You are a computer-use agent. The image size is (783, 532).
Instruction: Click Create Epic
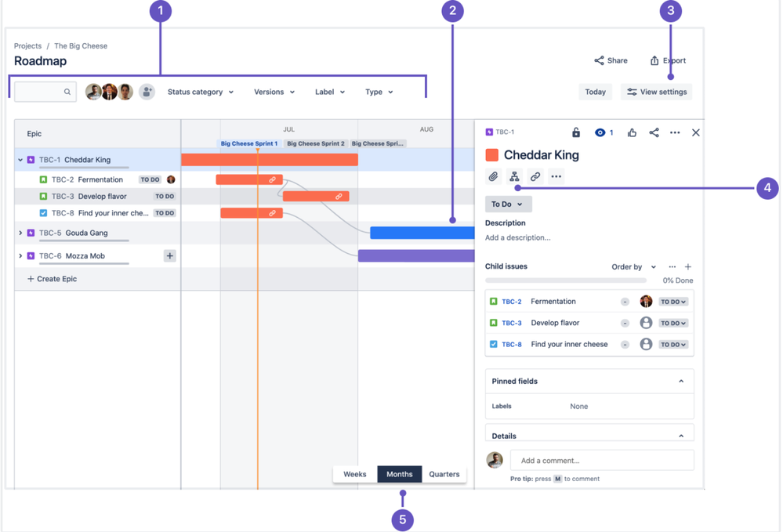click(52, 279)
